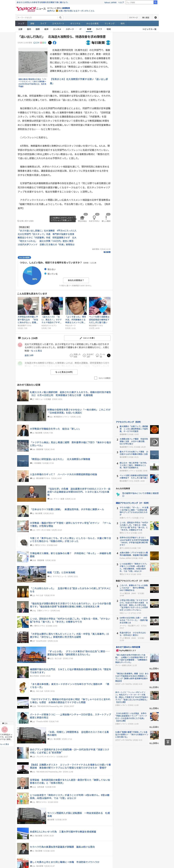This screenshot has width=174, height=868.
Task: Open 戦艦「三笠」と日本海海戦 article
Action: pos(61,572)
